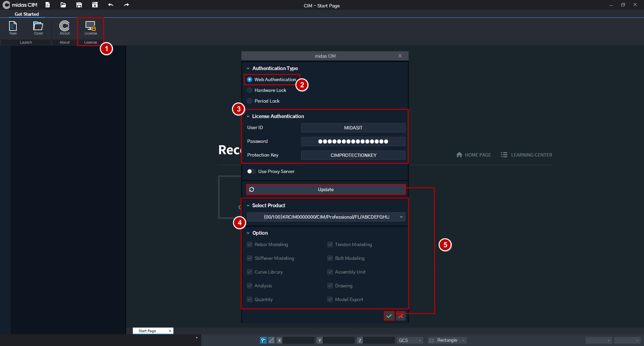The height and width of the screenshot is (346, 644).
Task: Toggle Model Export checkbox
Action: point(330,299)
